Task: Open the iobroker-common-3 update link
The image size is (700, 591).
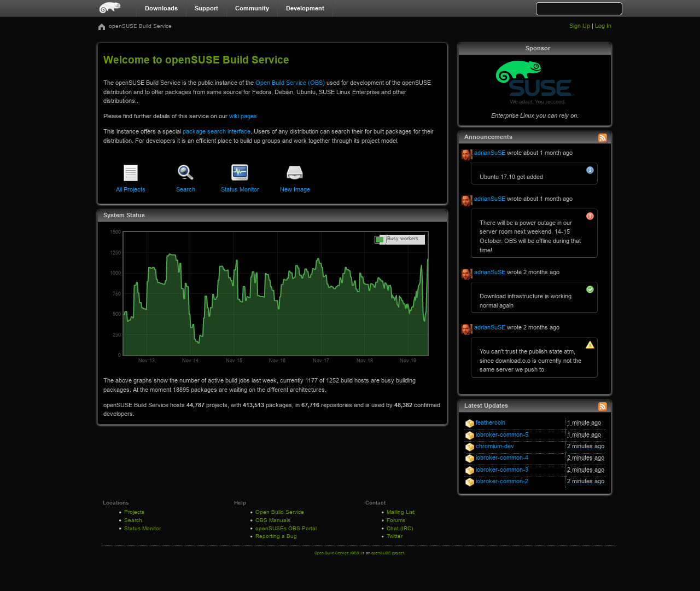Action: point(502,470)
